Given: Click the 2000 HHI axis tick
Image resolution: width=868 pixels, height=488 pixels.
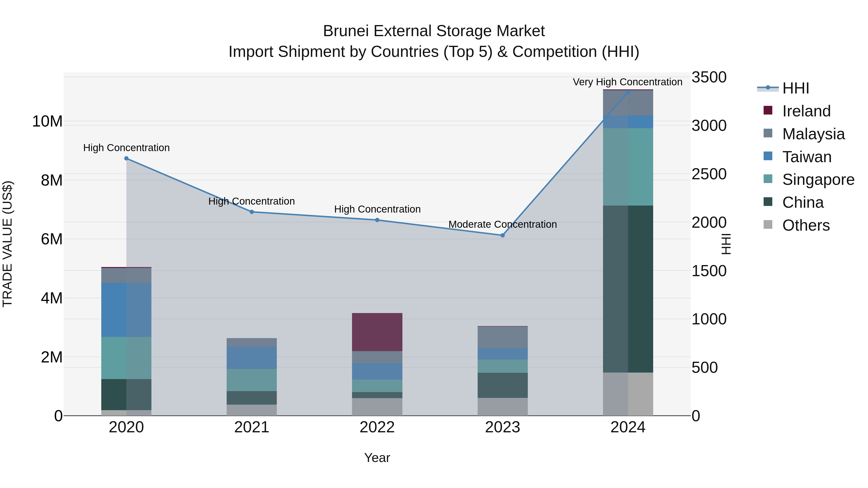Looking at the screenshot, I should coord(709,223).
